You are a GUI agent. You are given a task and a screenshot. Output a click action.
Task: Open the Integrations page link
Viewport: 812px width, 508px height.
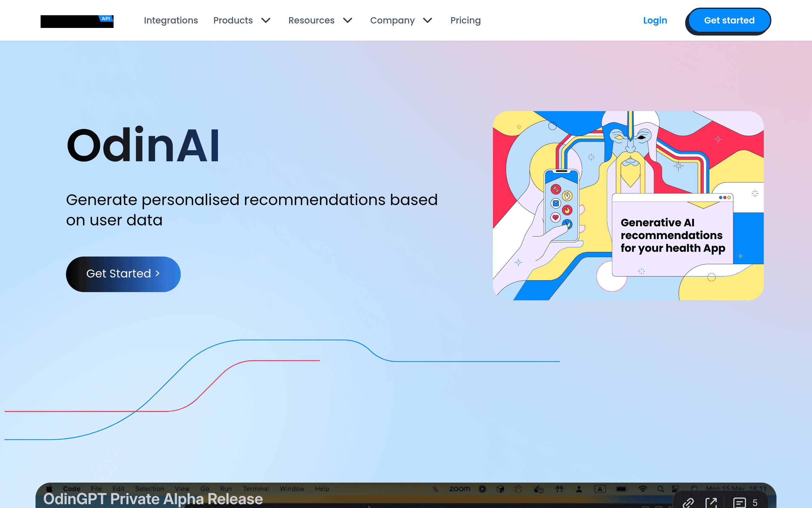pos(171,21)
